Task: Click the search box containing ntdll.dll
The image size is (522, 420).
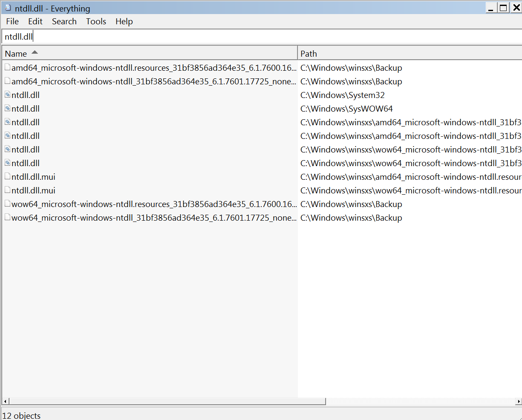Action: pyautogui.click(x=262, y=37)
